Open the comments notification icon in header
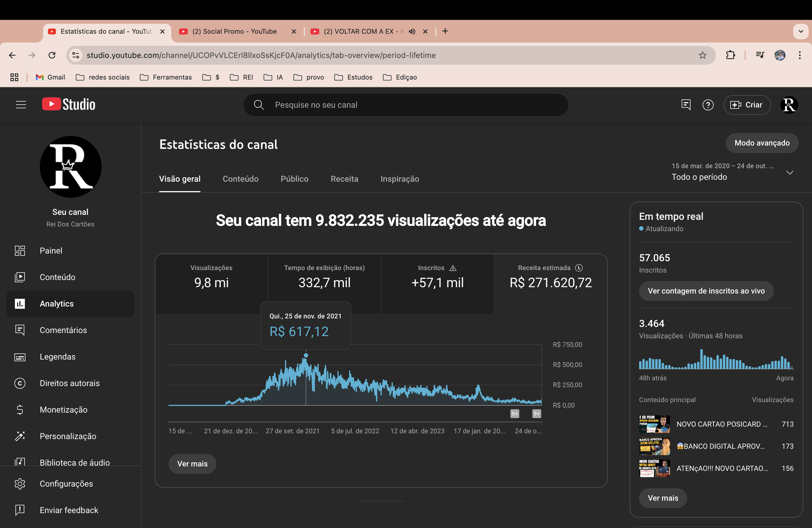 point(686,105)
